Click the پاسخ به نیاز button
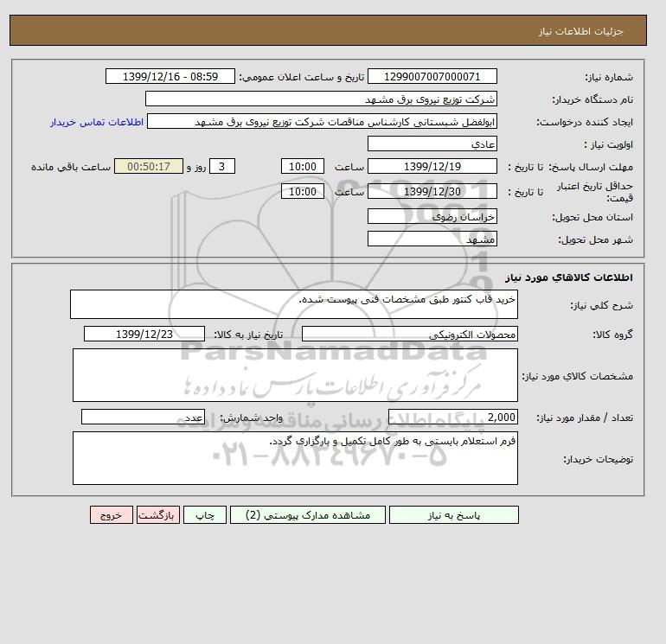The height and width of the screenshot is (644, 666). (453, 514)
